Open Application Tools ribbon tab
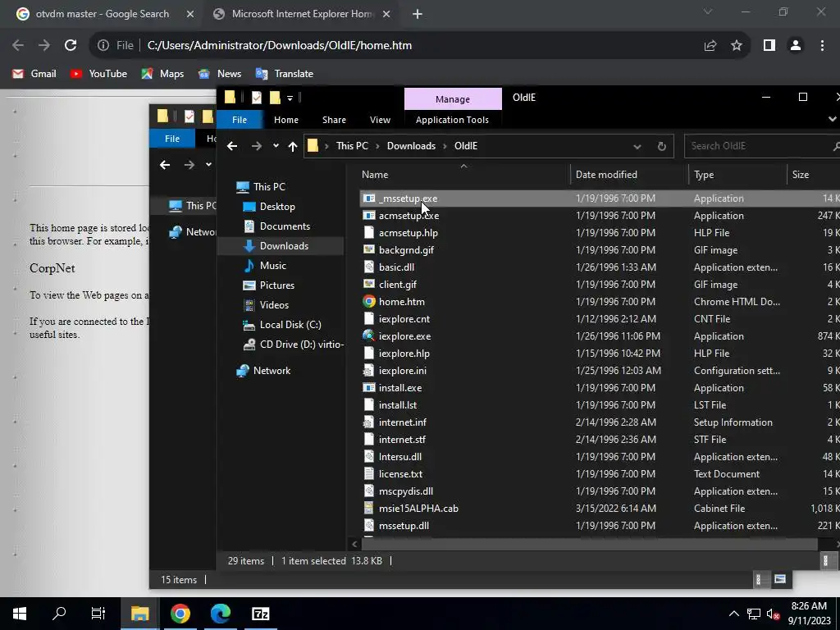The width and height of the screenshot is (840, 630). 452,120
